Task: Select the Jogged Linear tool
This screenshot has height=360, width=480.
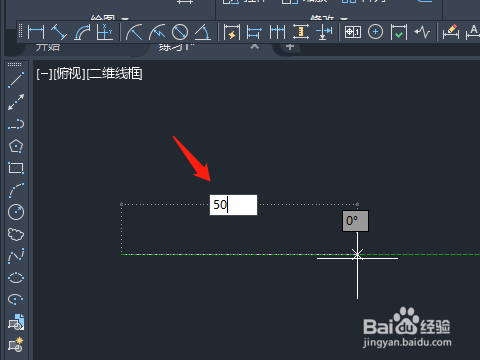Action: 422,32
